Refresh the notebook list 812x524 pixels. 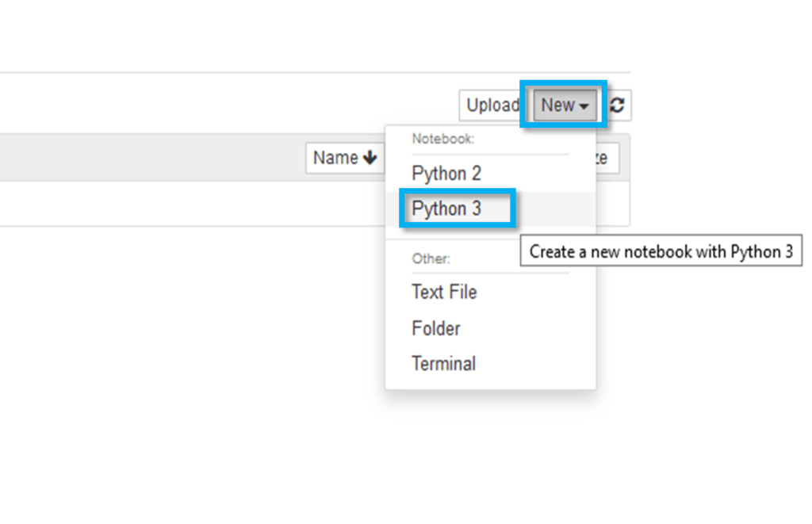coord(617,105)
